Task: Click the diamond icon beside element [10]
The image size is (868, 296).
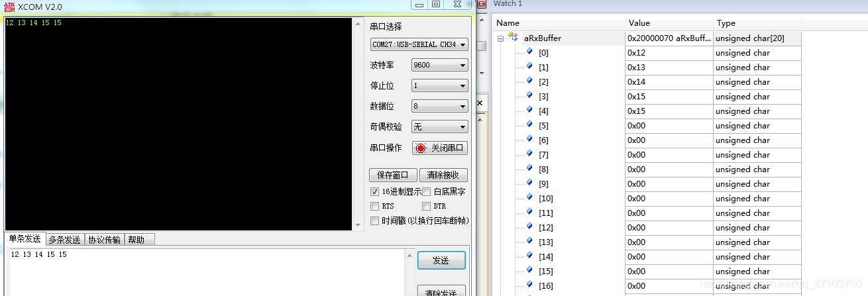Action: pyautogui.click(x=529, y=197)
